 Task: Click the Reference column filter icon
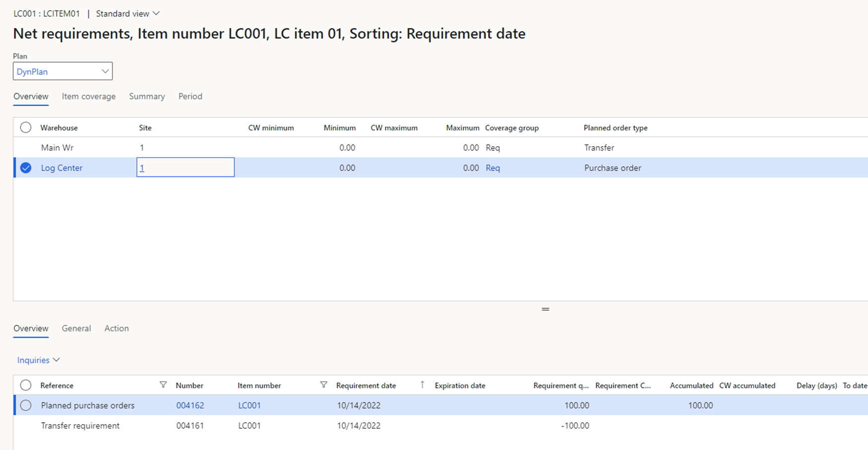tap(163, 385)
